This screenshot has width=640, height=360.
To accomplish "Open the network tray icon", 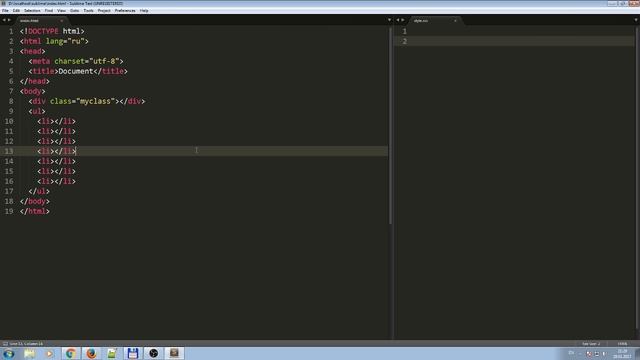I will (597, 353).
